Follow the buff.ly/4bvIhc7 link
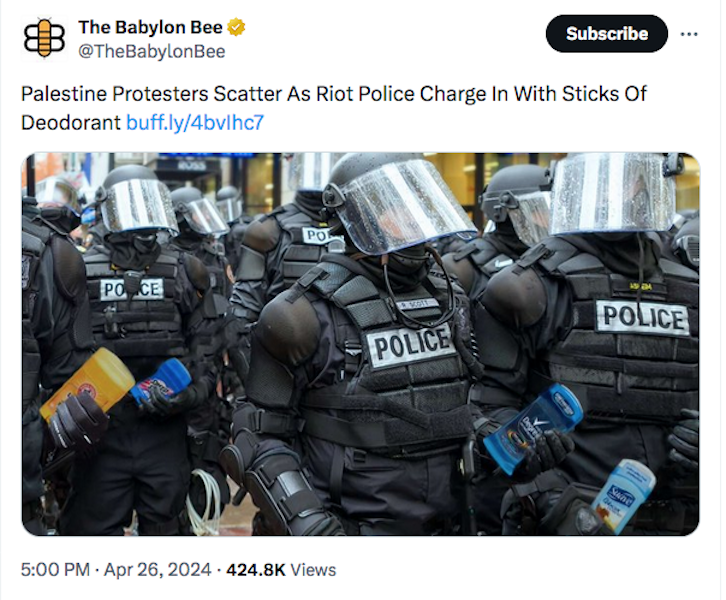 coord(195,123)
